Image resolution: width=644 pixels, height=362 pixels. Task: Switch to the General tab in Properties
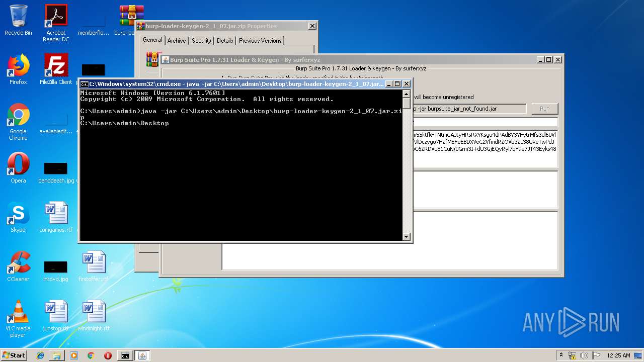152,40
